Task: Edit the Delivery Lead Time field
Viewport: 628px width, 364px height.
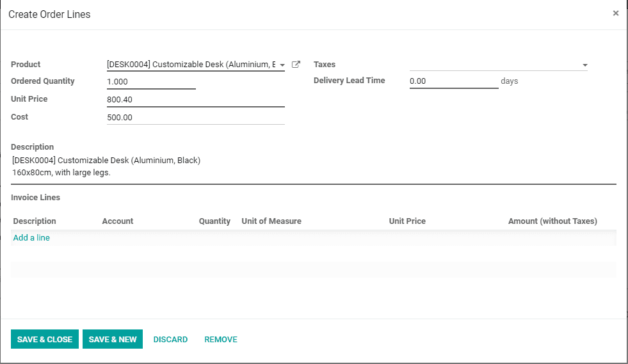Action: coord(454,81)
